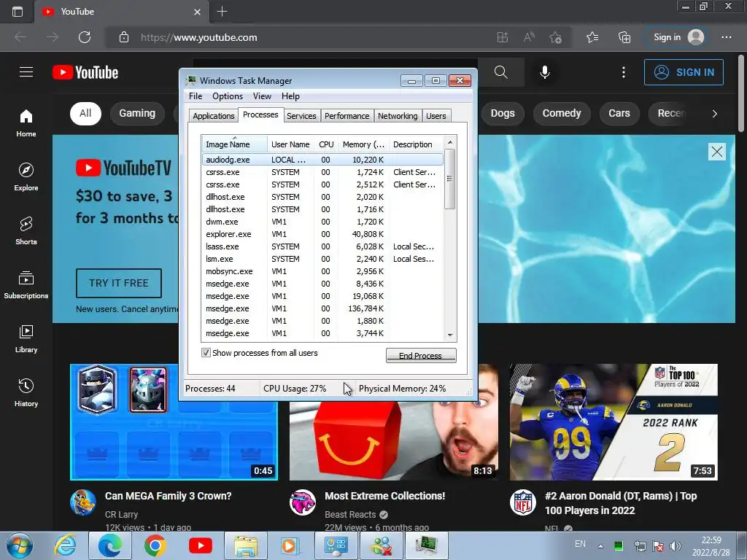Click Edge Sign in profile button
This screenshot has height=560, width=747.
(x=678, y=37)
